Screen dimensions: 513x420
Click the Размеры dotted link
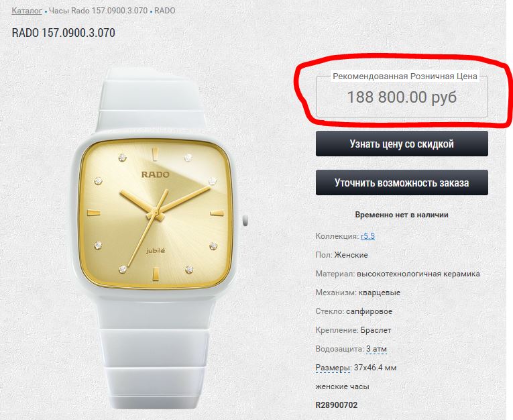point(333,368)
